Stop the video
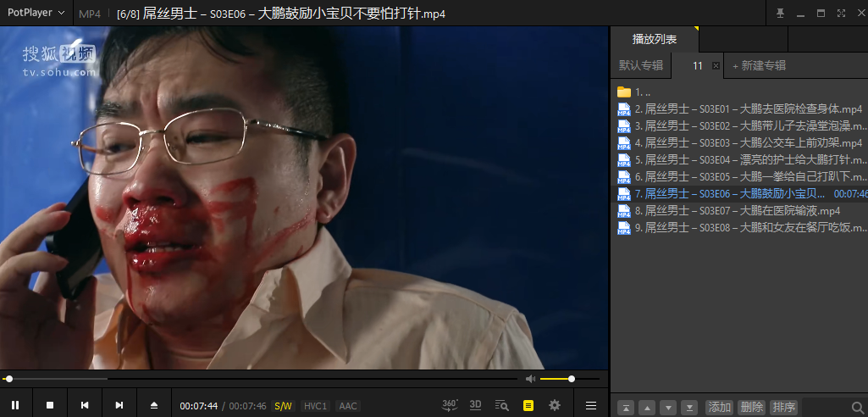The width and height of the screenshot is (868, 417). pyautogui.click(x=50, y=405)
